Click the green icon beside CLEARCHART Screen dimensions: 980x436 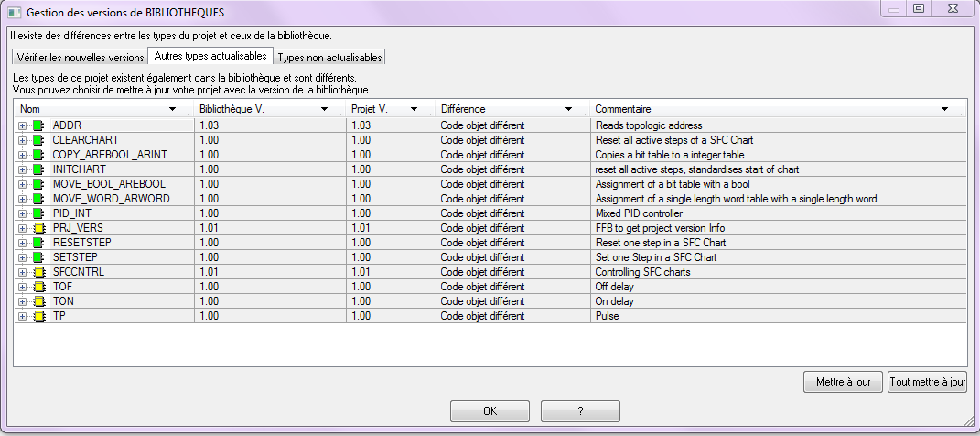pos(38,140)
